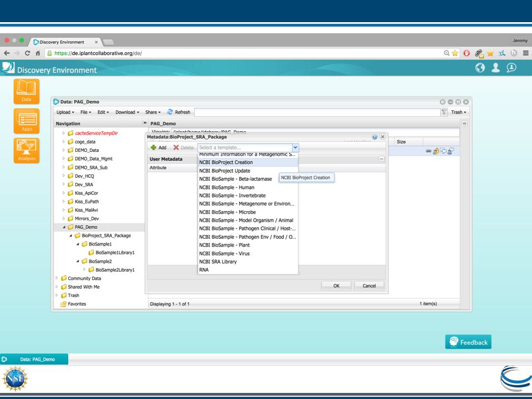This screenshot has height=399, width=532.
Task: Select NCBI BioSample - Invertebrate template
Action: tap(248, 196)
